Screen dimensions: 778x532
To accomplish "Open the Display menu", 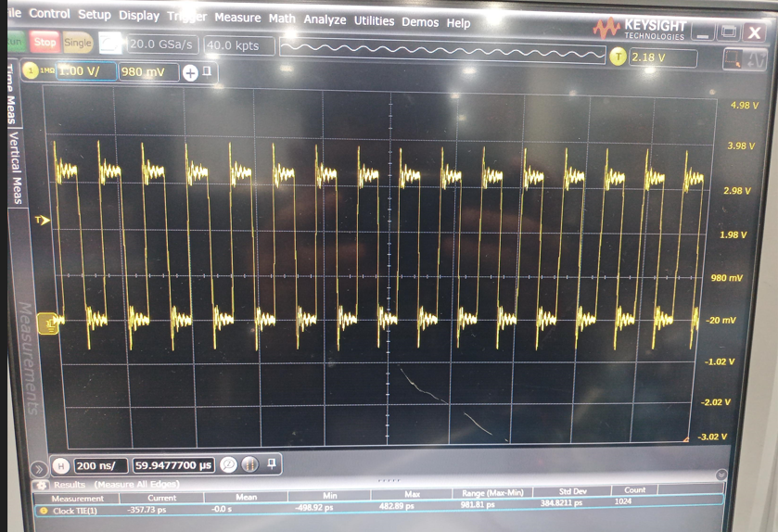I will point(139,16).
